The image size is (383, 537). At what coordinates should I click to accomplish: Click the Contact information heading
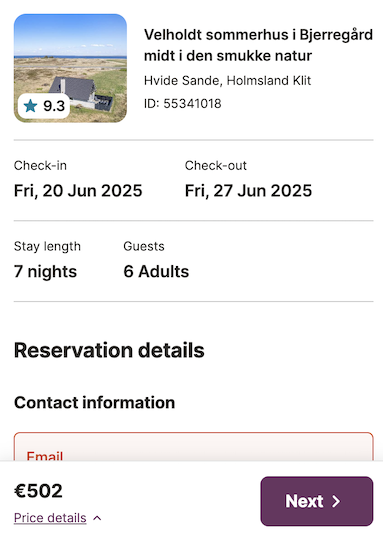pos(95,402)
